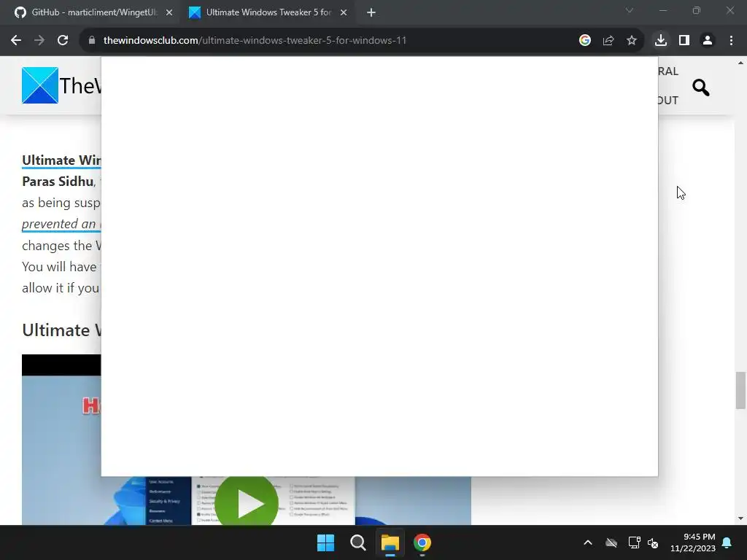
Task: Open the italic 'prevented an' link
Action: click(x=61, y=224)
